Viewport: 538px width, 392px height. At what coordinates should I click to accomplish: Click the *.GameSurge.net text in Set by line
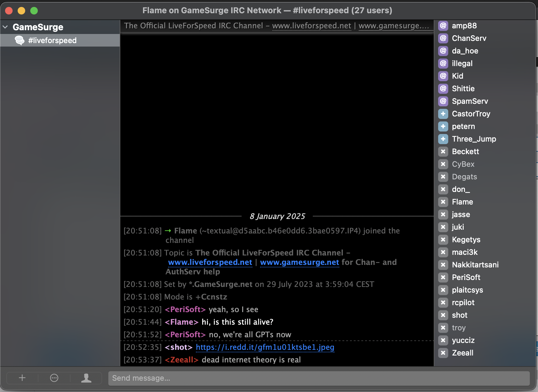click(x=220, y=284)
